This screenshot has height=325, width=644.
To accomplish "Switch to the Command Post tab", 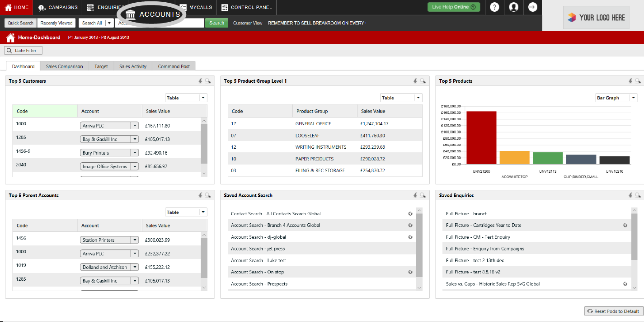I will click(174, 66).
